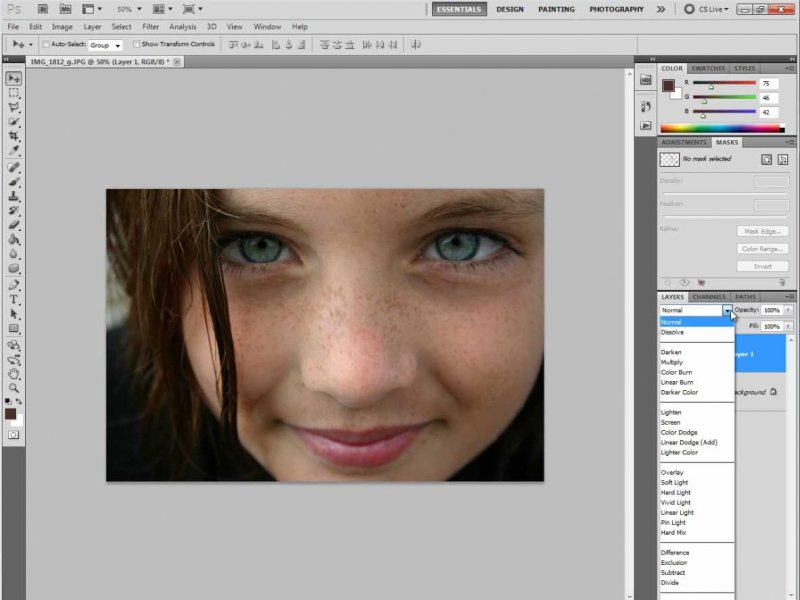Switch to the Swatches tab
The image size is (800, 600).
click(x=708, y=69)
